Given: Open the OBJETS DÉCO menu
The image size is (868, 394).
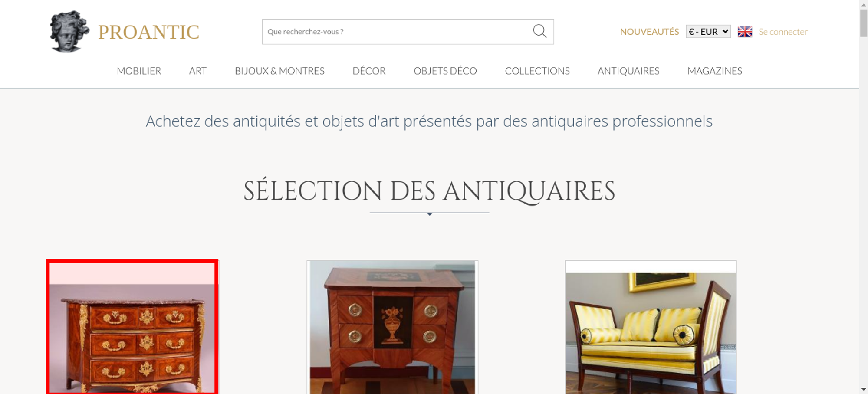Looking at the screenshot, I should 445,71.
